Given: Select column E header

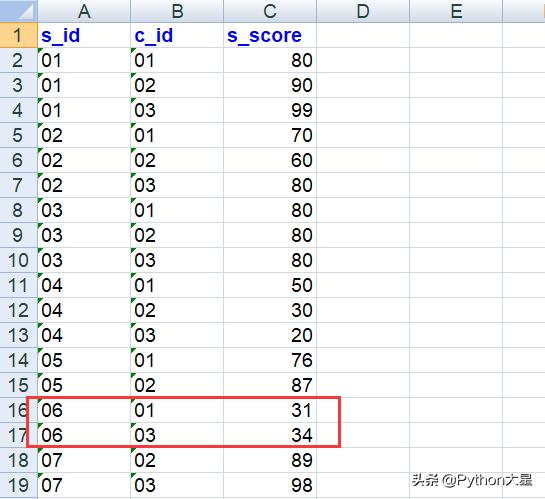Looking at the screenshot, I should [x=456, y=11].
